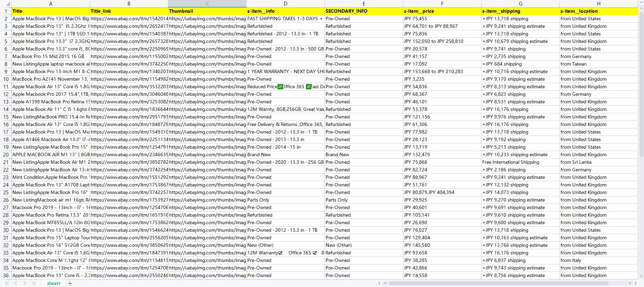Screen dimensions: 644x287
Task: Select column F header
Action: click(x=442, y=3)
